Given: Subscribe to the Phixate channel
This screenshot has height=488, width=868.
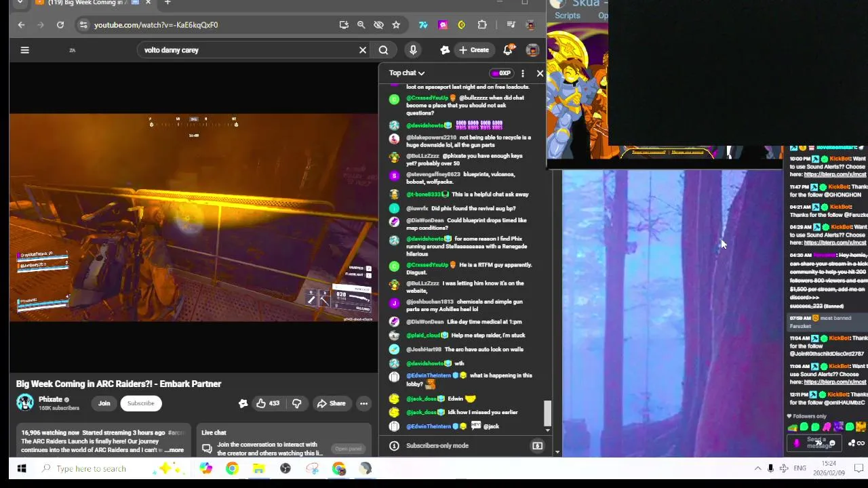Looking at the screenshot, I should 141,403.
